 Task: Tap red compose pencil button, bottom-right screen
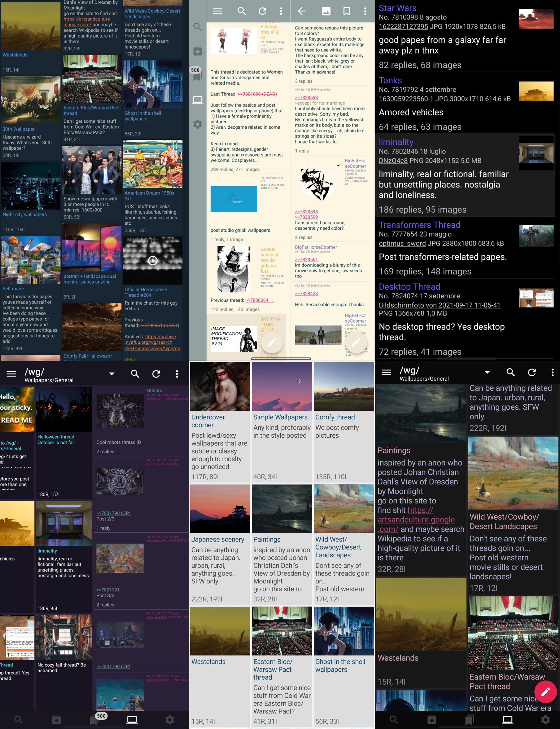point(545,692)
